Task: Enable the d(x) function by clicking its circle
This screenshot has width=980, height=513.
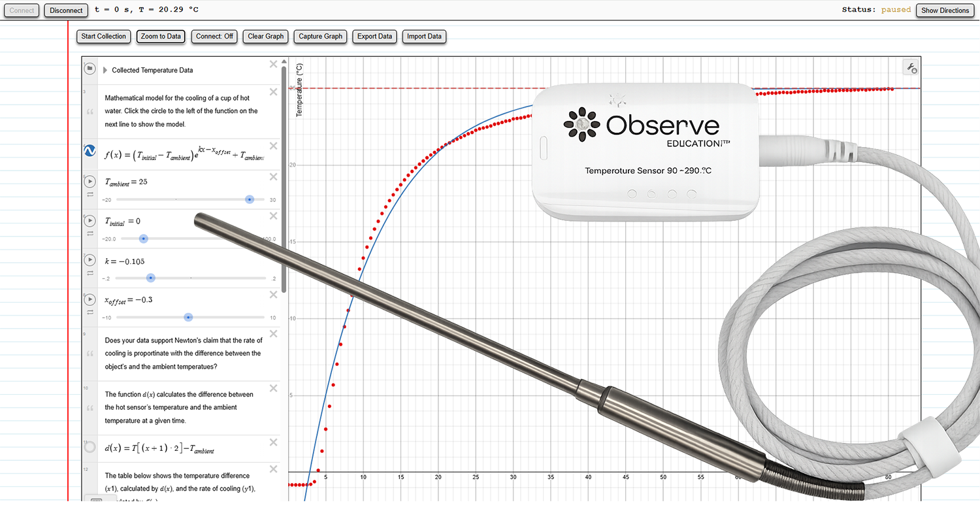Action: pyautogui.click(x=90, y=446)
